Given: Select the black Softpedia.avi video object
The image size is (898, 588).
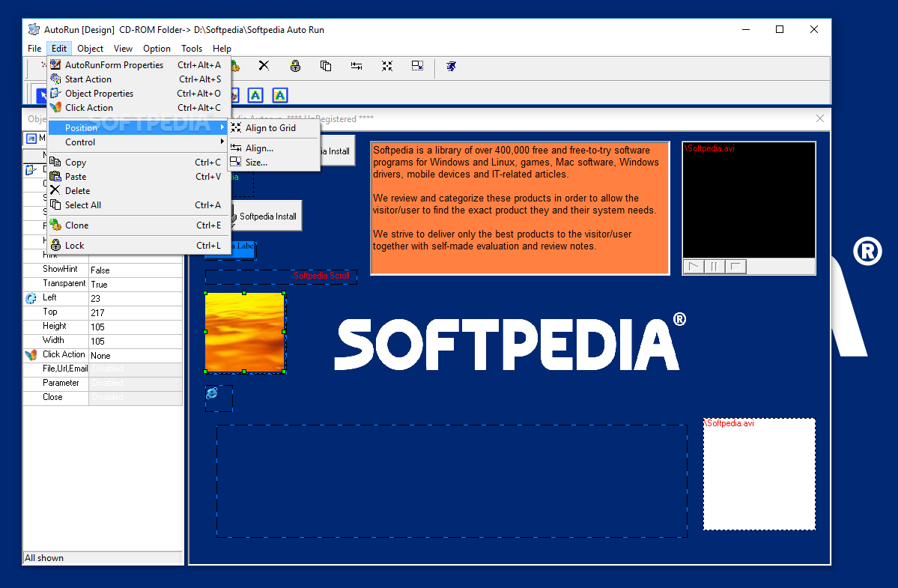Looking at the screenshot, I should click(748, 200).
